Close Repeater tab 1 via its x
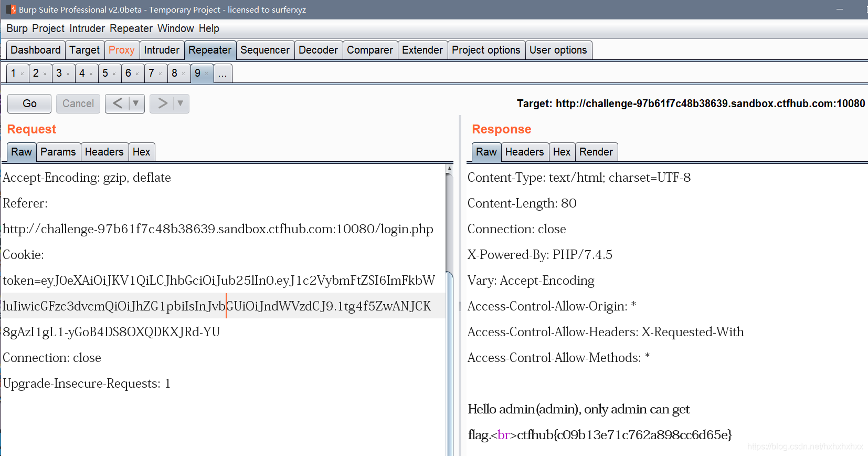 click(x=22, y=74)
